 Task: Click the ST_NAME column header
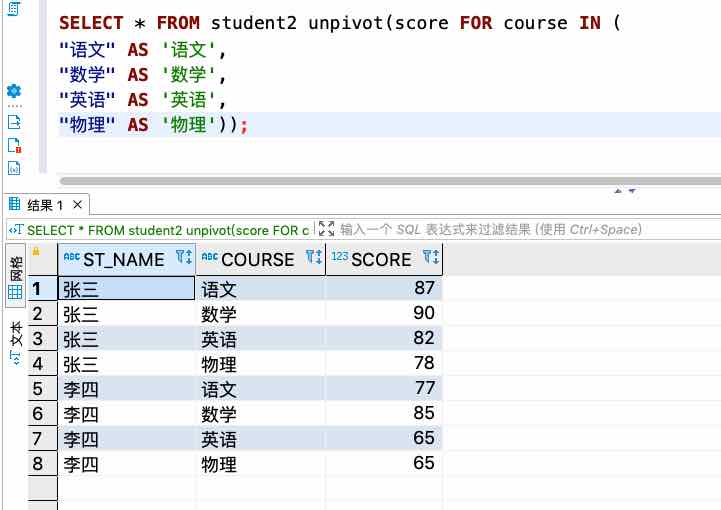tap(126, 259)
